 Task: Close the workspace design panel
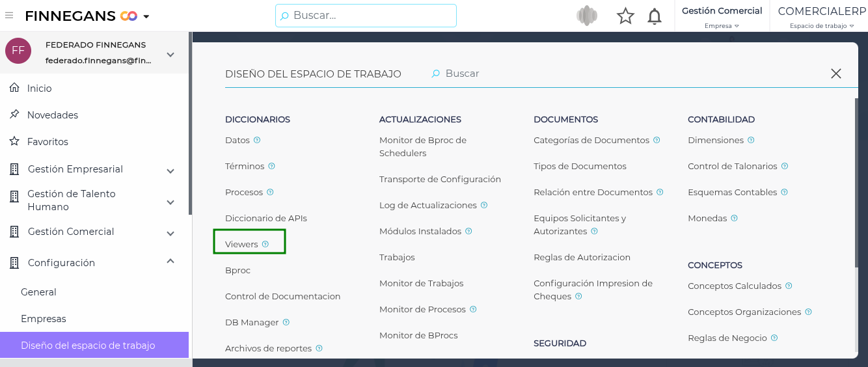836,74
